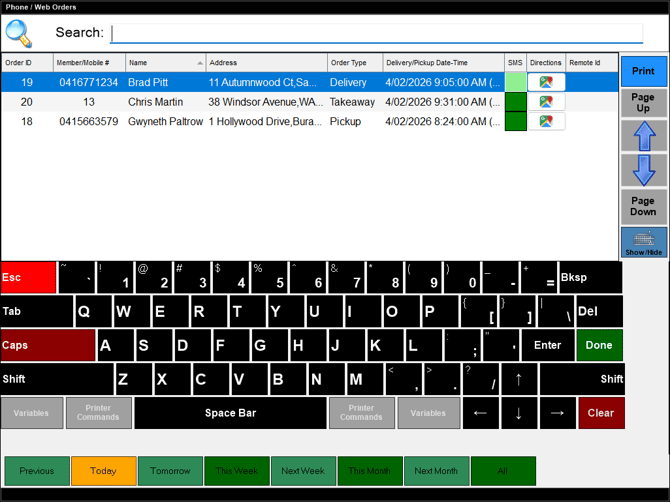
Task: Select the Next Week filter
Action: (x=303, y=471)
